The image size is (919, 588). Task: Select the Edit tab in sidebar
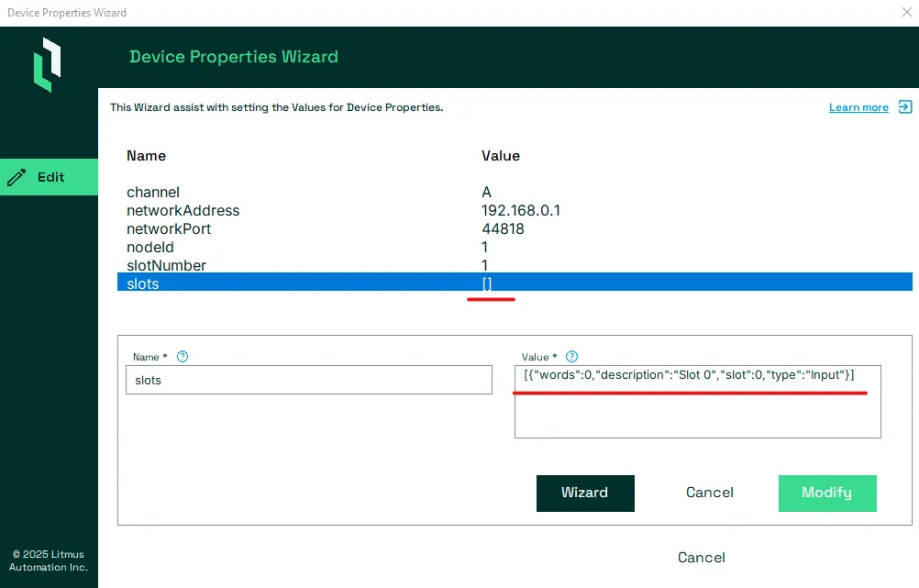[50, 177]
